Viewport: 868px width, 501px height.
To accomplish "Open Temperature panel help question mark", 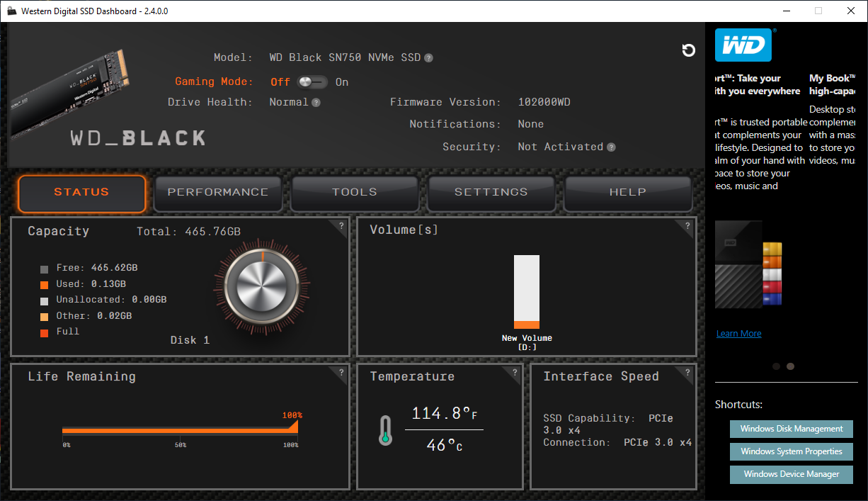I will 515,372.
